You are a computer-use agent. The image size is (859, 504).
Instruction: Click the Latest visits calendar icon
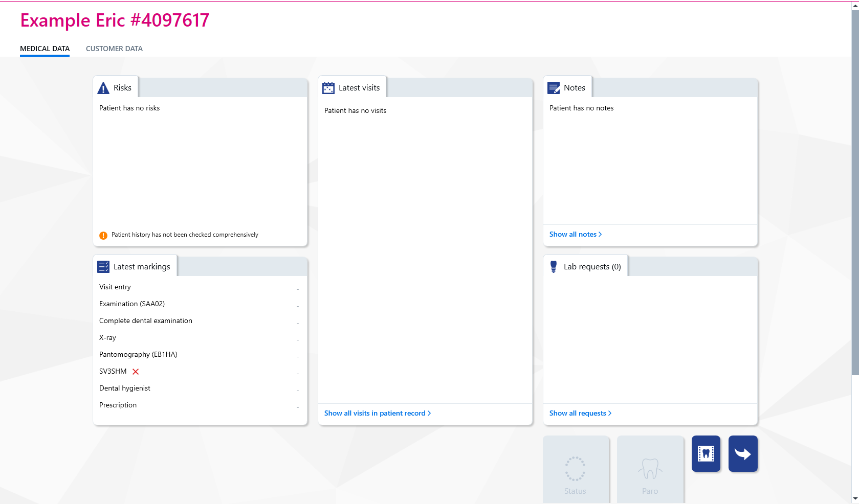(x=328, y=88)
